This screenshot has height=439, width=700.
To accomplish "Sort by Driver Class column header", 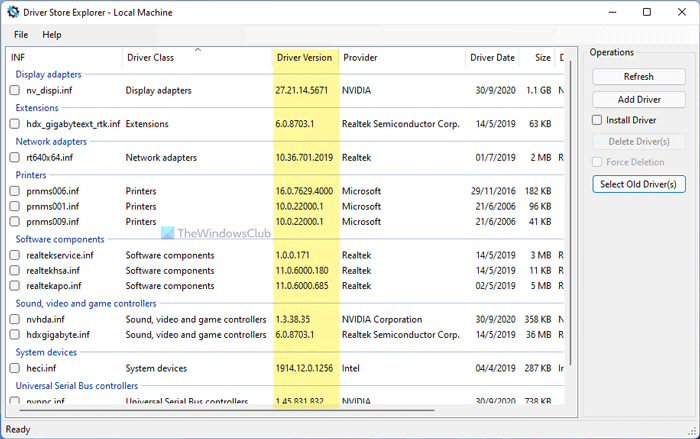I will (x=150, y=57).
